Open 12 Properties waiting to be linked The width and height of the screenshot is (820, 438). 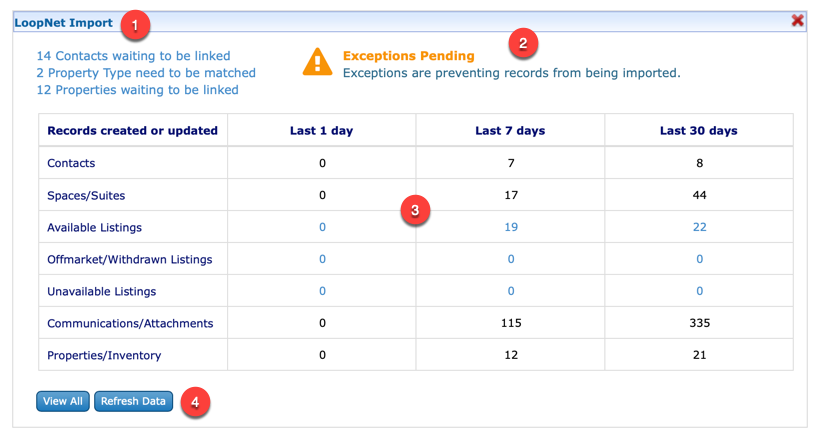(137, 90)
